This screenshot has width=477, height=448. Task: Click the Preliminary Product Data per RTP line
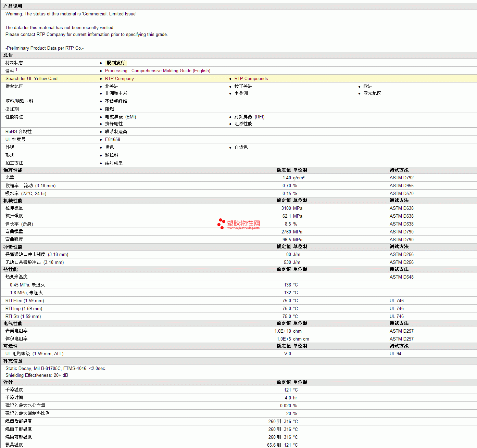45,48
